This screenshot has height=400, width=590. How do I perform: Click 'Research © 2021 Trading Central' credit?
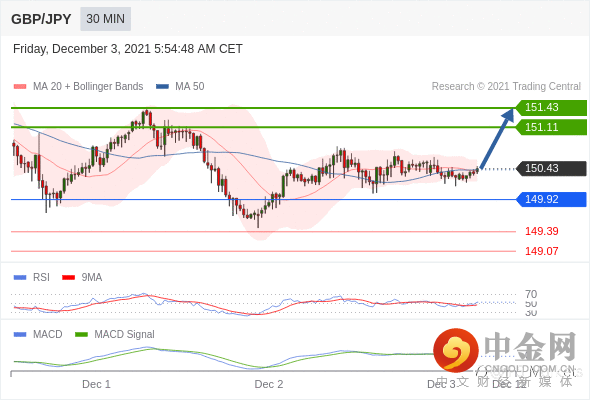[x=506, y=87]
